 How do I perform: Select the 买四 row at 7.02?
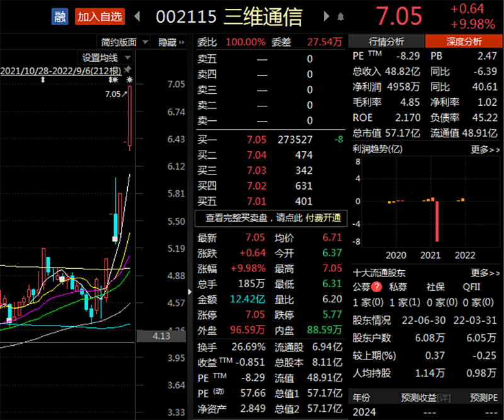click(x=270, y=186)
